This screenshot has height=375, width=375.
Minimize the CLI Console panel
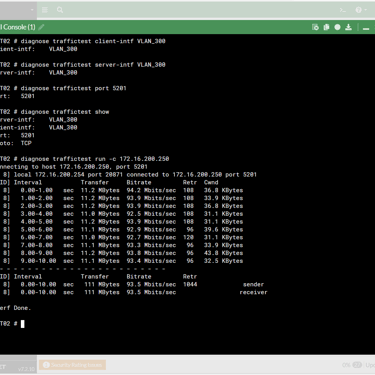pyautogui.click(x=366, y=28)
